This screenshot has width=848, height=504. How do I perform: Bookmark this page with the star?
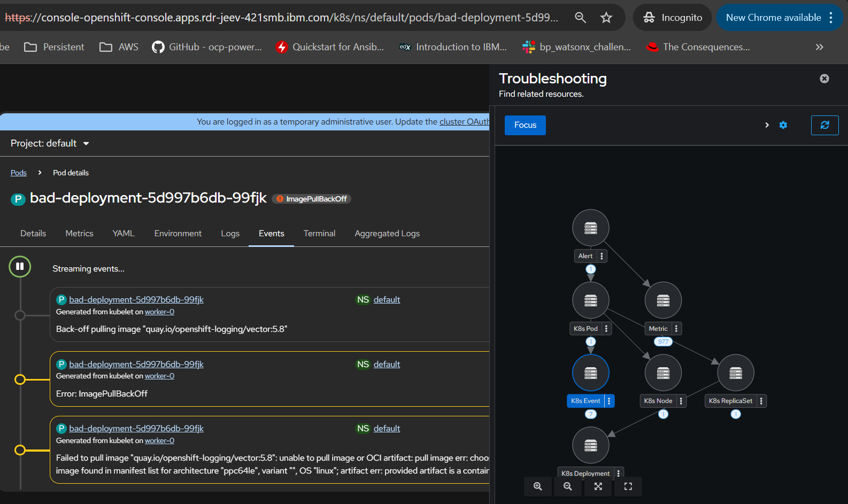coord(606,18)
